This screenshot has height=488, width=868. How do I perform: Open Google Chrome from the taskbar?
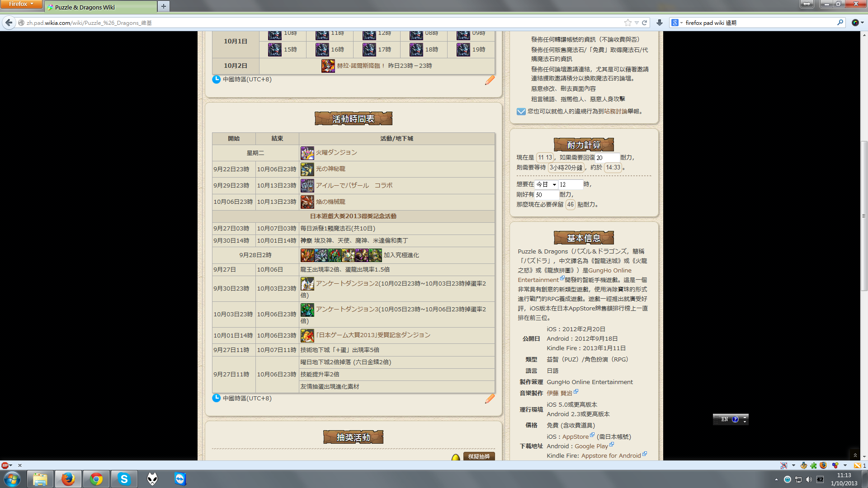pos(96,479)
